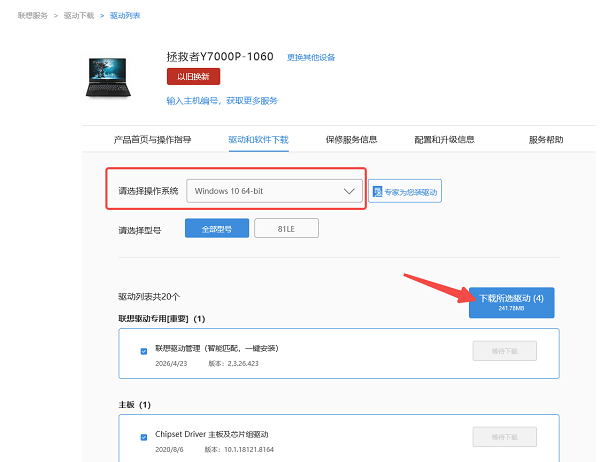This screenshot has width=600, height=462.
Task: Click 下载所选驱动 (4) download button
Action: click(512, 302)
